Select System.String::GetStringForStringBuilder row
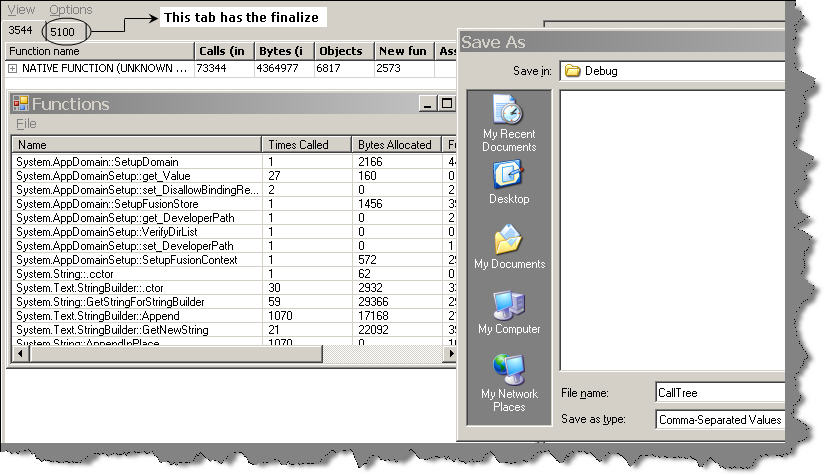This screenshot has width=825, height=475. (x=234, y=302)
